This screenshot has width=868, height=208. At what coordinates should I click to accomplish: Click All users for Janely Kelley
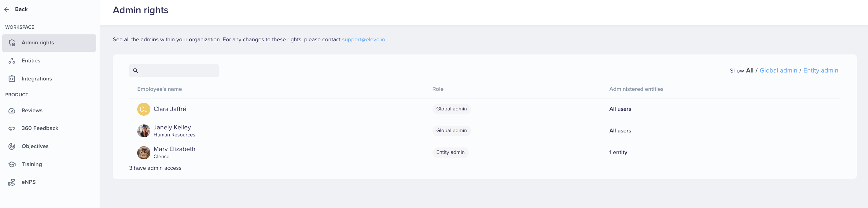620,131
